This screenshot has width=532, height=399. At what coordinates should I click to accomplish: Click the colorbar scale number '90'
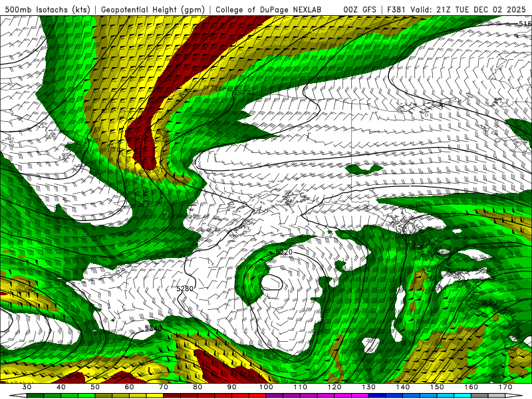232,387
